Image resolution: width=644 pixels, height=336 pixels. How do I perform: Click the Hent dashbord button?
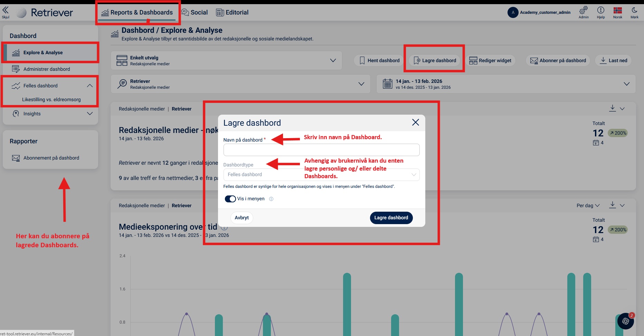coord(379,60)
